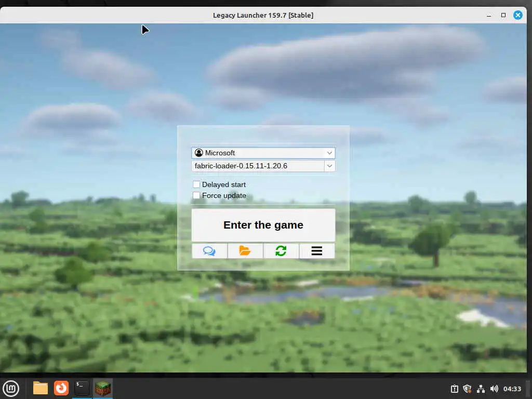Open the support chat bubbles button

tap(209, 251)
